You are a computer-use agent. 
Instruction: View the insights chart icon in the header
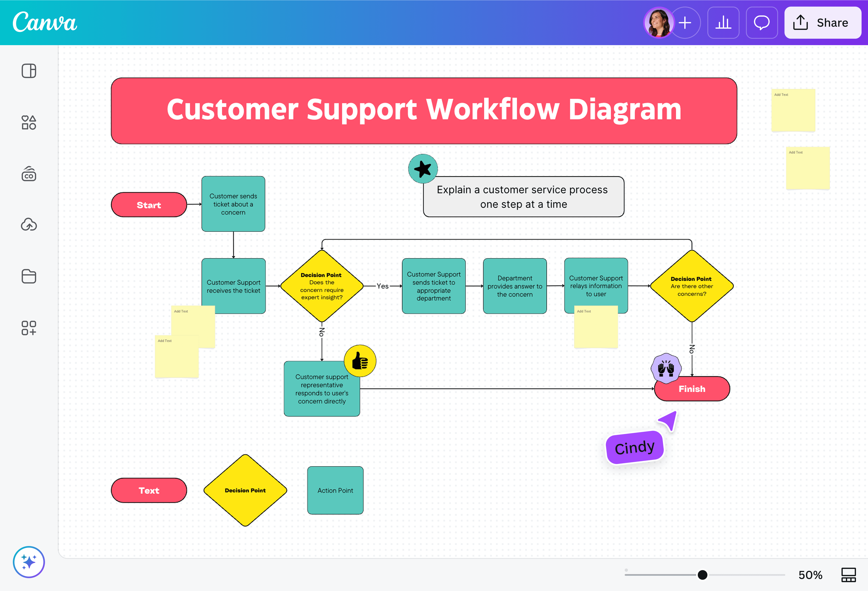(723, 23)
